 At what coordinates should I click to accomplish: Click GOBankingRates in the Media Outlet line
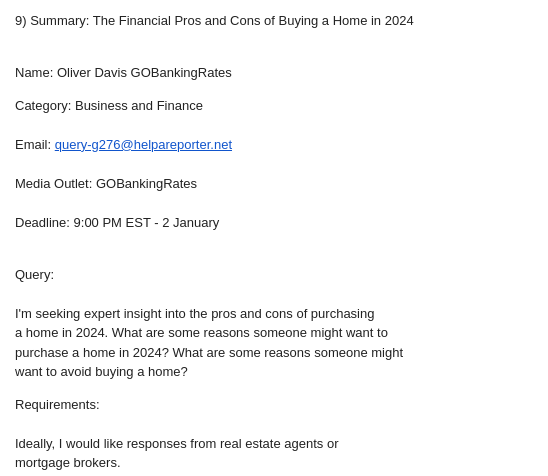click(x=146, y=184)
